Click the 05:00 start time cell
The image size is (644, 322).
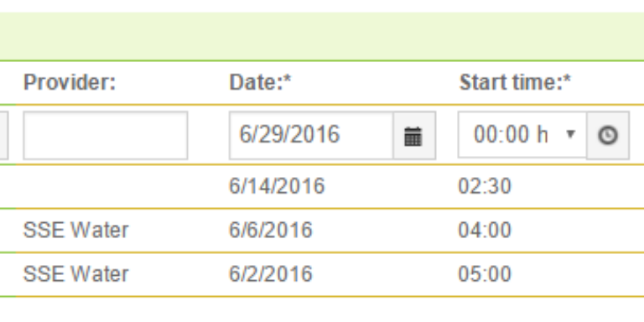pos(485,274)
